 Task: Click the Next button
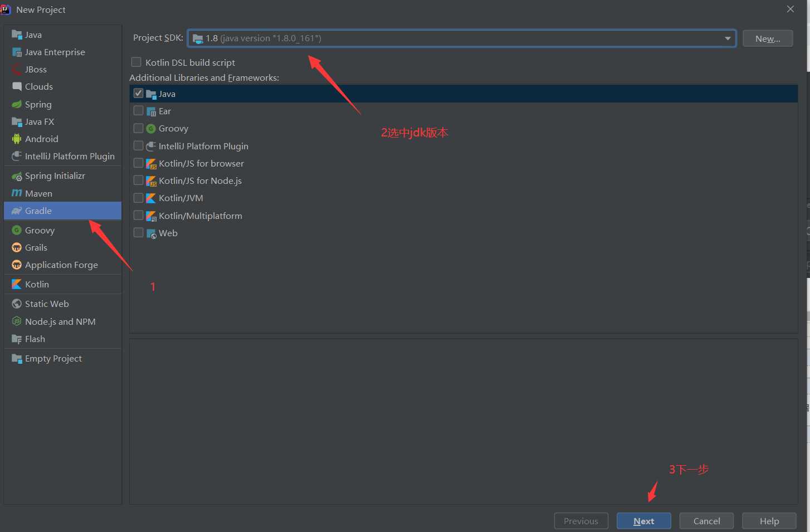643,521
